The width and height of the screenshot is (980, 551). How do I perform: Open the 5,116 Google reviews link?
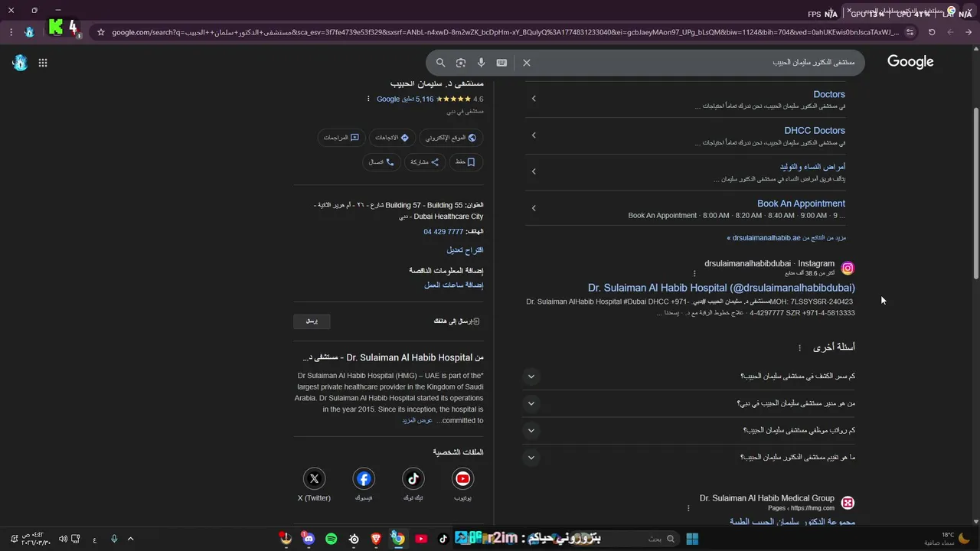pyautogui.click(x=405, y=99)
